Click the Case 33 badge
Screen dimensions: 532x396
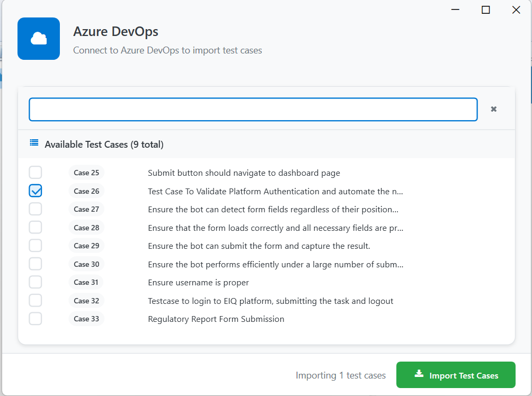coord(86,319)
